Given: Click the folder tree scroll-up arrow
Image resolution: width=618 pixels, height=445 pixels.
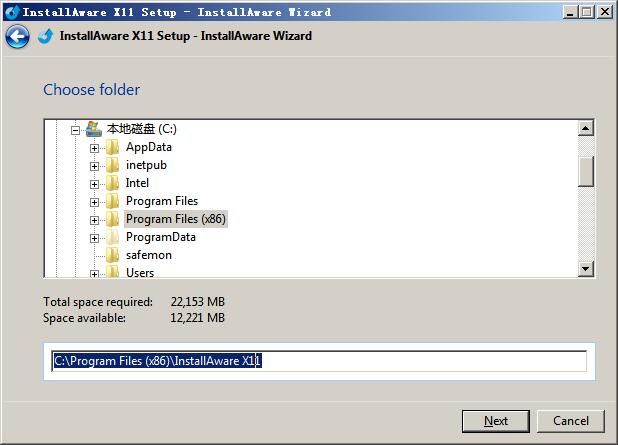Looking at the screenshot, I should (586, 128).
